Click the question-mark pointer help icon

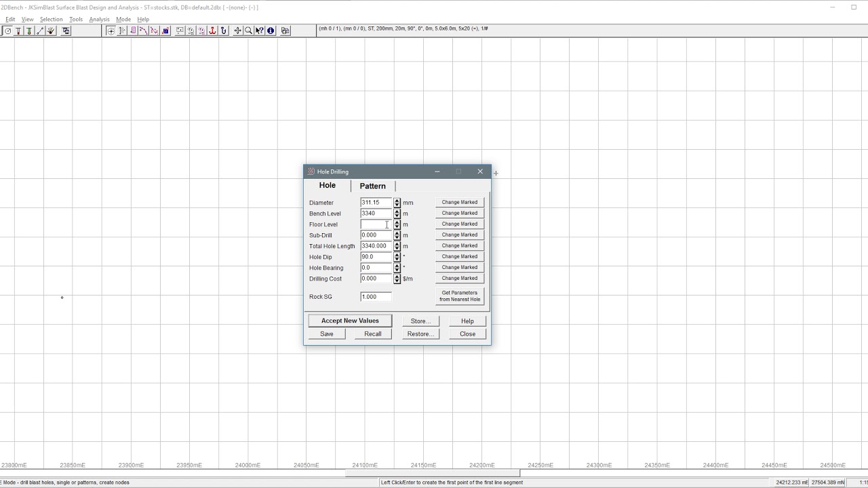point(259,30)
